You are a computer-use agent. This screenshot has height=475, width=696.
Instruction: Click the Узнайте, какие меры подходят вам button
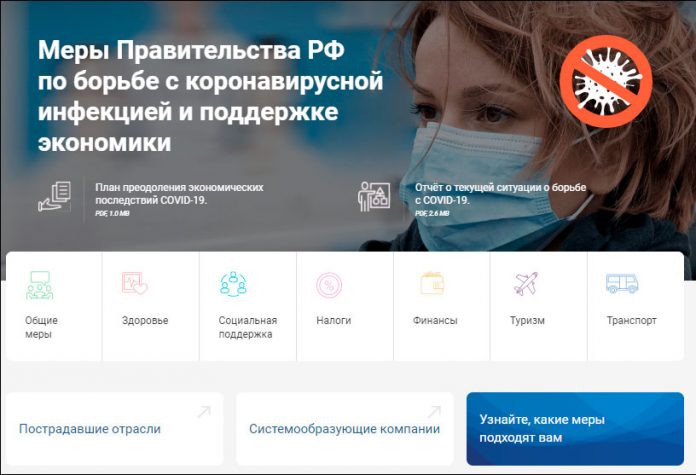[575, 429]
